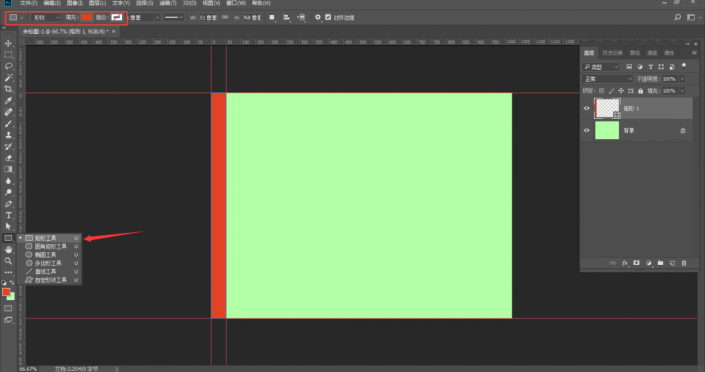Select the Lasso tool

point(8,66)
